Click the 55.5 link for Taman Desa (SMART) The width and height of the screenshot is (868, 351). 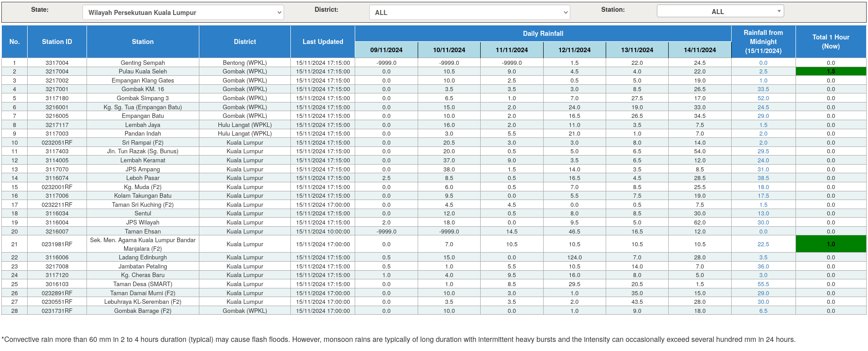pos(763,284)
